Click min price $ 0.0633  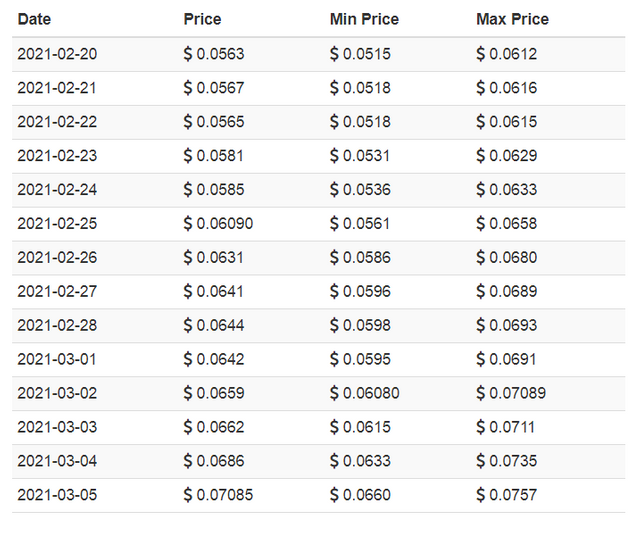(x=360, y=461)
